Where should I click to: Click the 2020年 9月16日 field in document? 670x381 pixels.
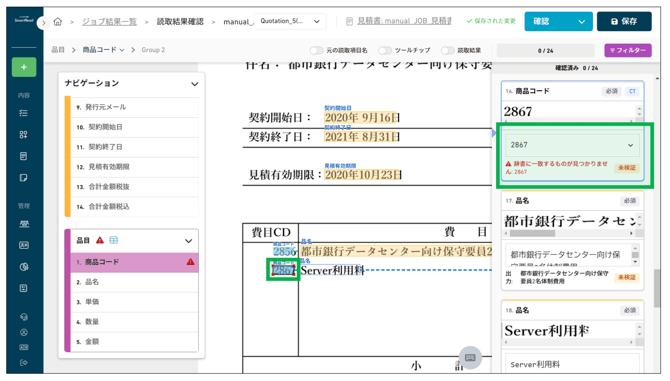(362, 117)
